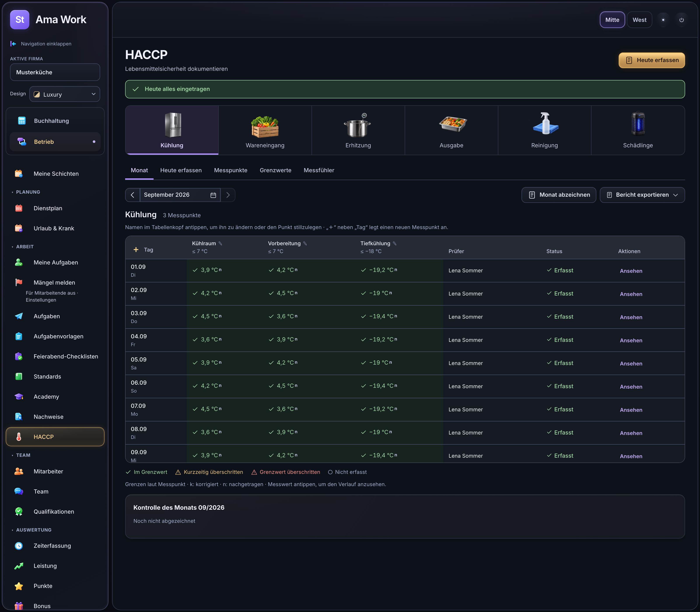Screen dimensions: 700x612
Task: Click the September 2026 month field
Action: (x=180, y=195)
